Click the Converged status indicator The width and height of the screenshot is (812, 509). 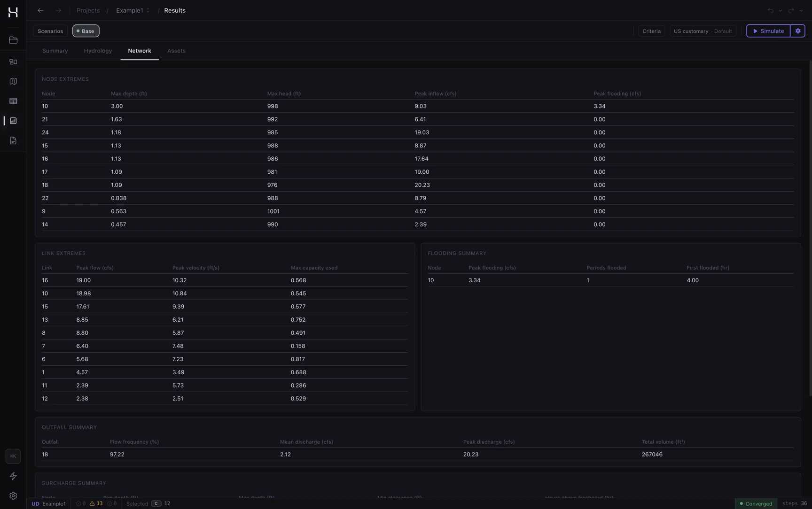pos(756,503)
